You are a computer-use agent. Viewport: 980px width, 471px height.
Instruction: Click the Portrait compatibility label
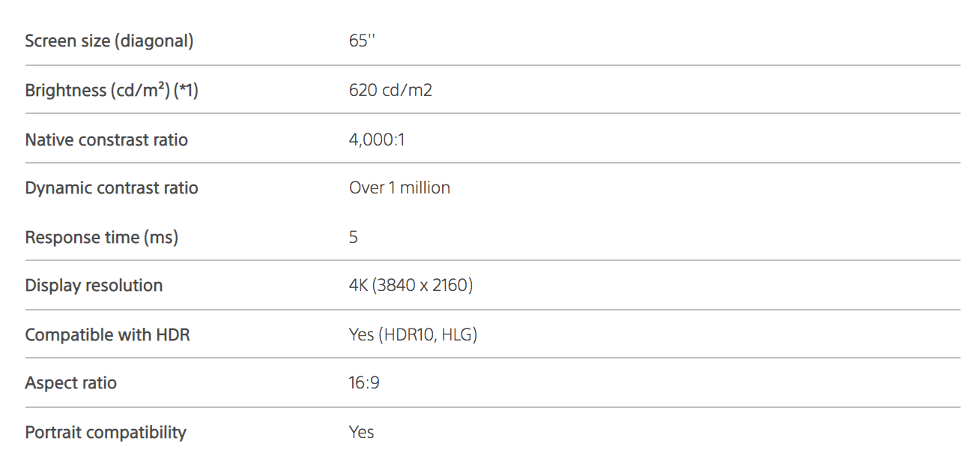(106, 433)
